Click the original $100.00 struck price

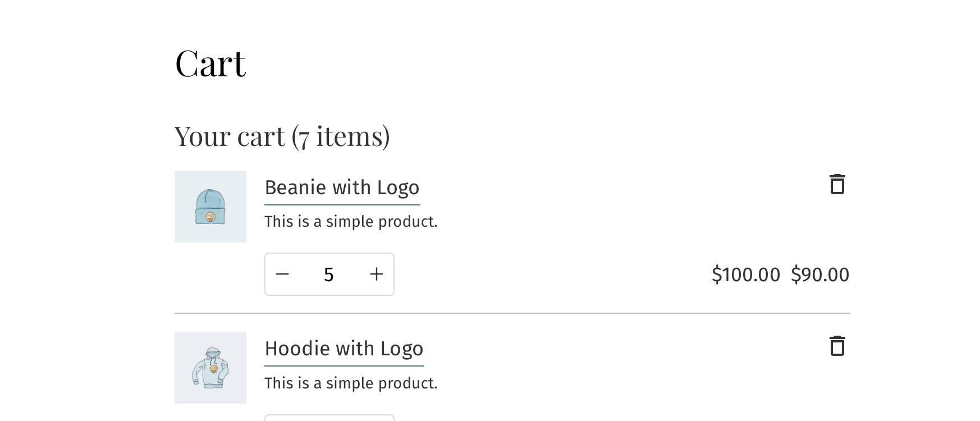[745, 274]
